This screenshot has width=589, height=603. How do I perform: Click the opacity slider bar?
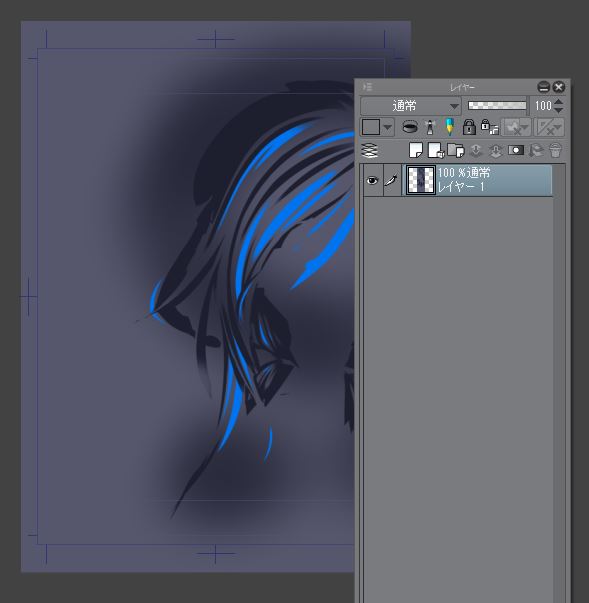(497, 105)
